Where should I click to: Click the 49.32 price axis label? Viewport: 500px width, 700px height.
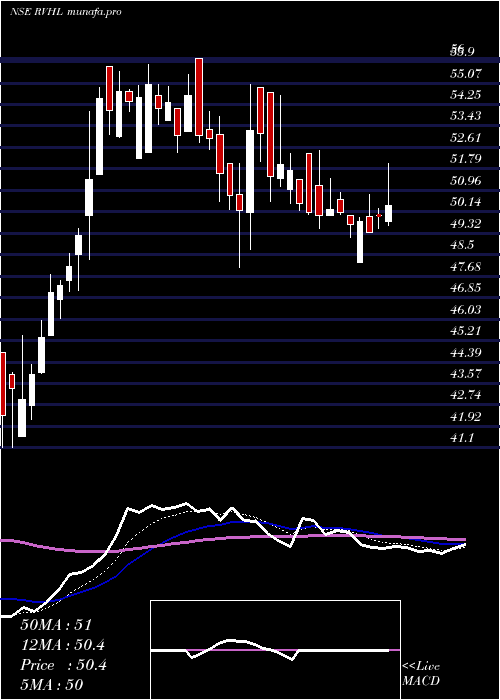click(x=467, y=224)
